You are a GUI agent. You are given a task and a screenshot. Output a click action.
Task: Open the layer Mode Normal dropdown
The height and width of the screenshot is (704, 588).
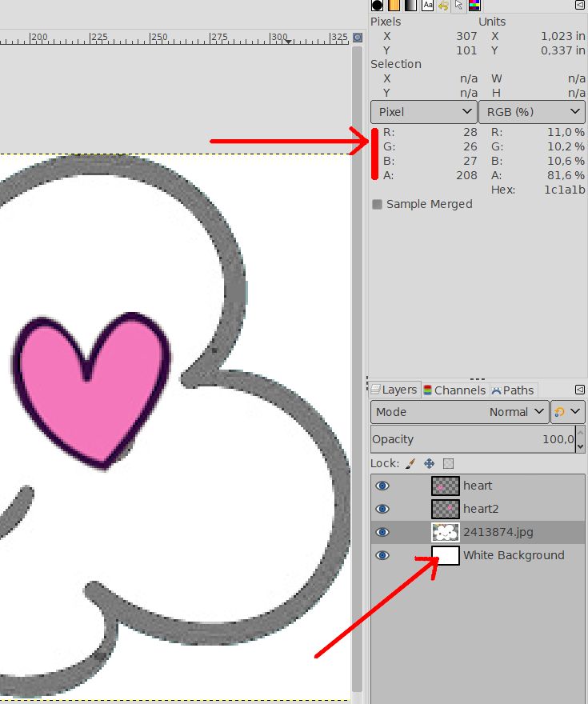[x=460, y=412]
